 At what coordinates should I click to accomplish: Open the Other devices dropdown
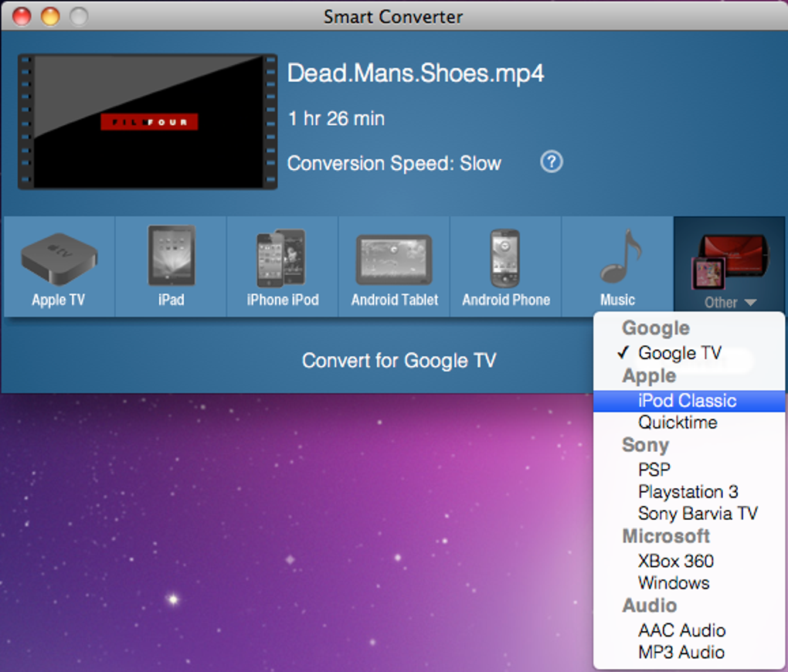pos(730,266)
